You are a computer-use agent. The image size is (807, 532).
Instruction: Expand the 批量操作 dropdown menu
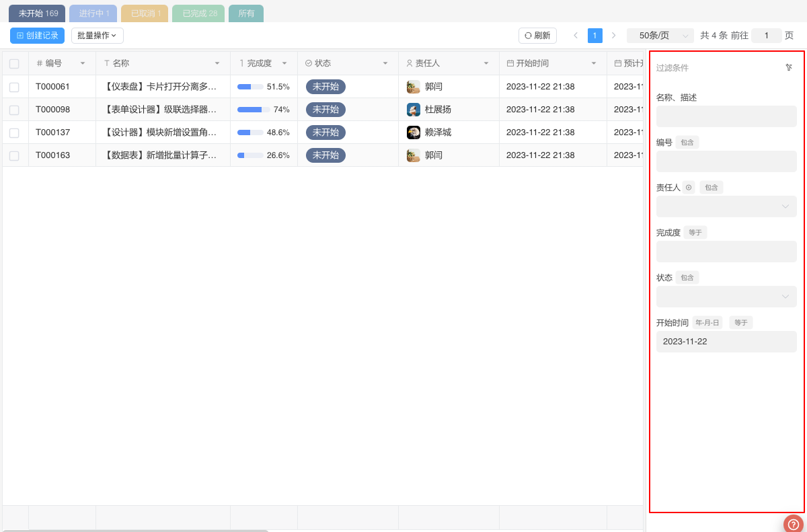click(x=97, y=36)
